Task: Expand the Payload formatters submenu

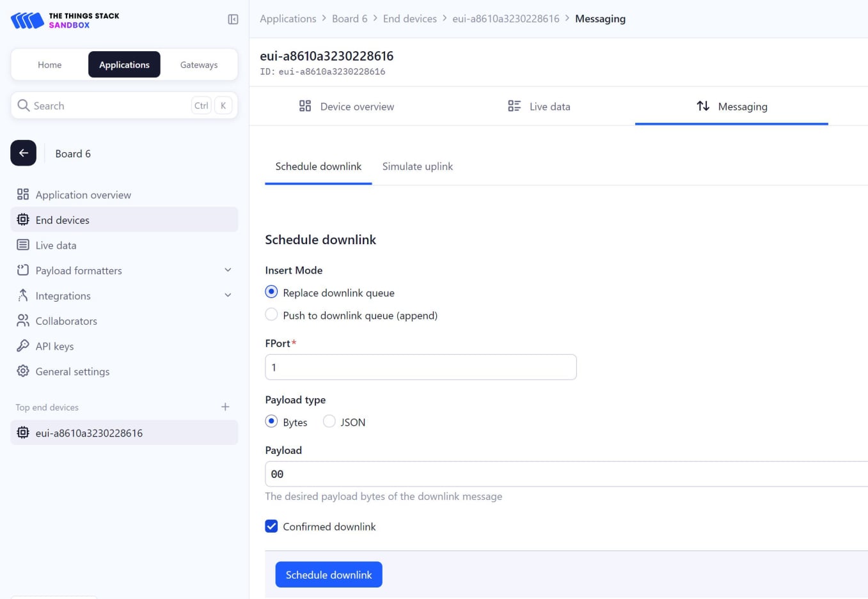Action: pyautogui.click(x=228, y=270)
